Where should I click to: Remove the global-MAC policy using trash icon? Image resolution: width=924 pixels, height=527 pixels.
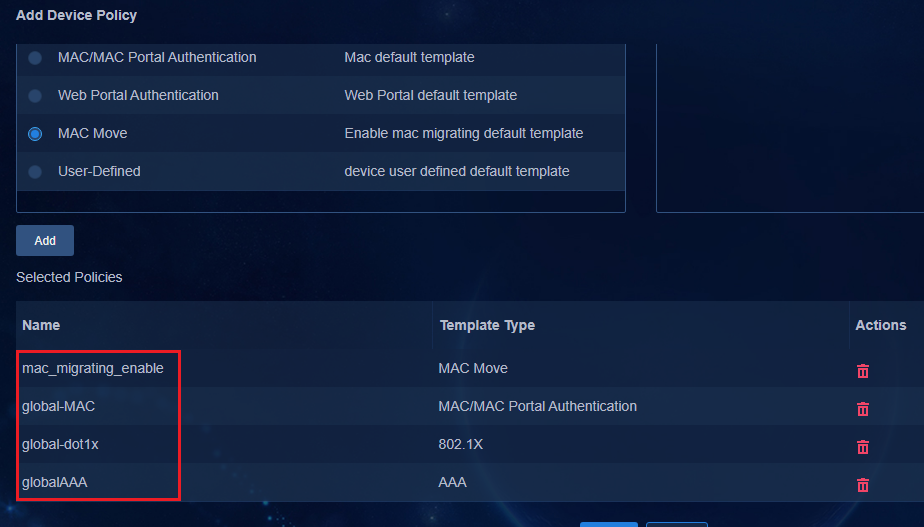pyautogui.click(x=863, y=409)
